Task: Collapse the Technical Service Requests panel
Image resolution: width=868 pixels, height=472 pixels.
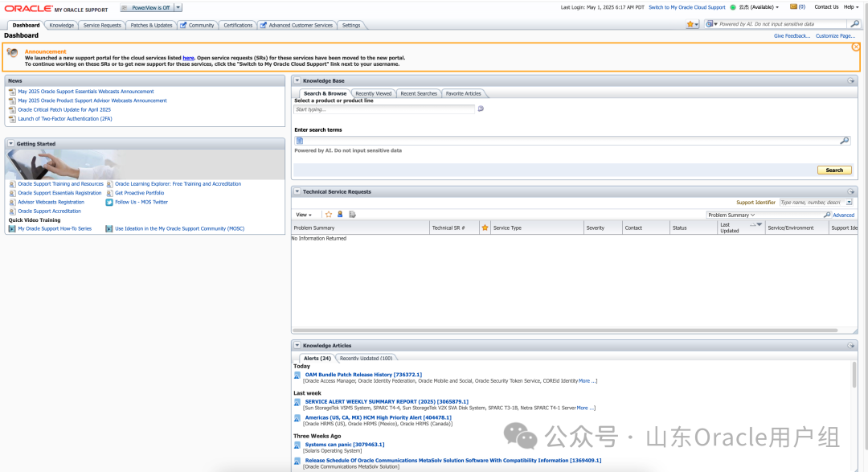Action: pos(297,191)
